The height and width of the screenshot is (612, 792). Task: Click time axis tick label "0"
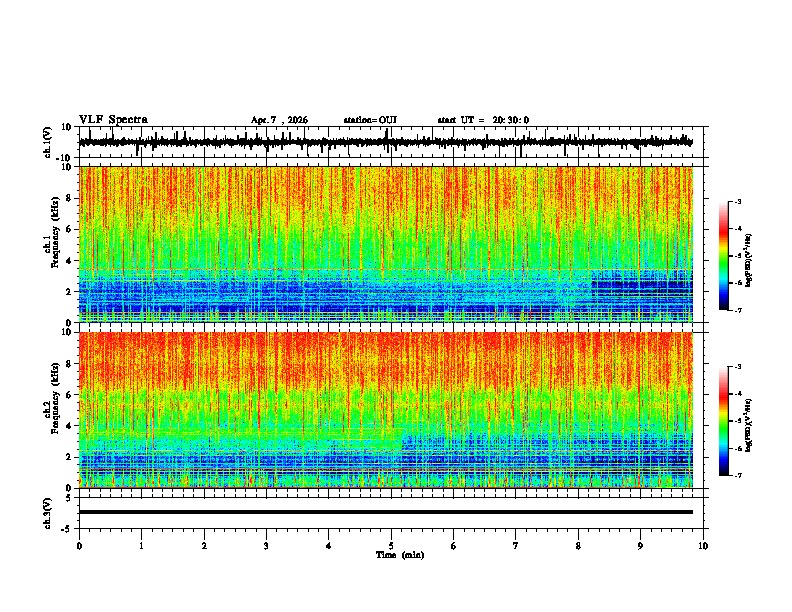tap(79, 546)
